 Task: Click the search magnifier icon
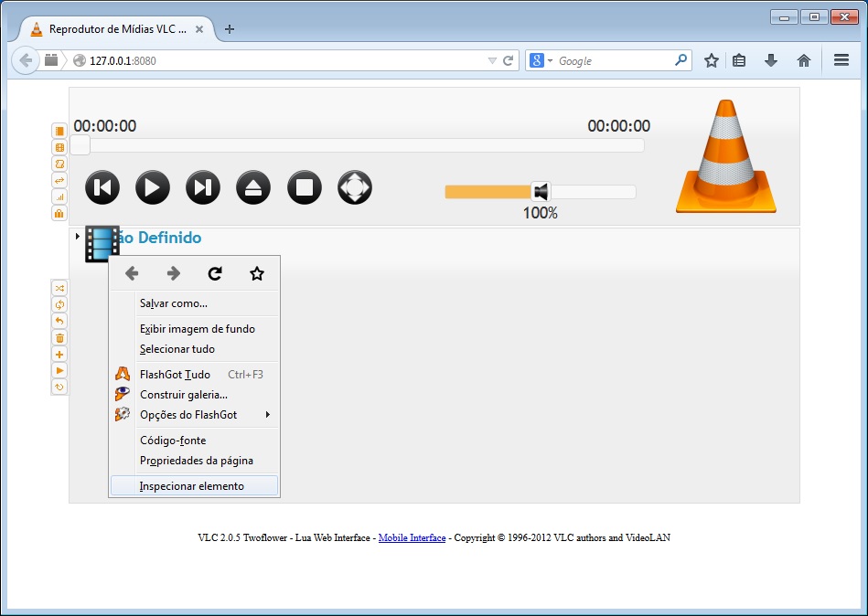tap(680, 59)
